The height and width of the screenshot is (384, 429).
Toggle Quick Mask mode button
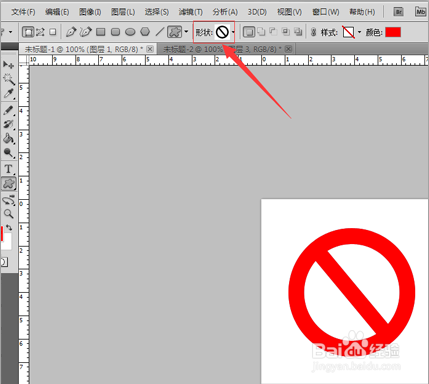pyautogui.click(x=5, y=262)
